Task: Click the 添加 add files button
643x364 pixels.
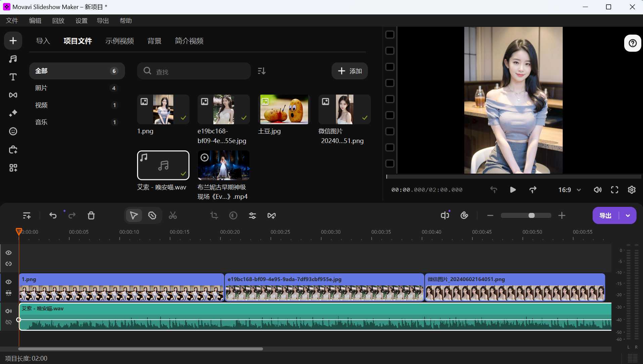Action: (350, 71)
